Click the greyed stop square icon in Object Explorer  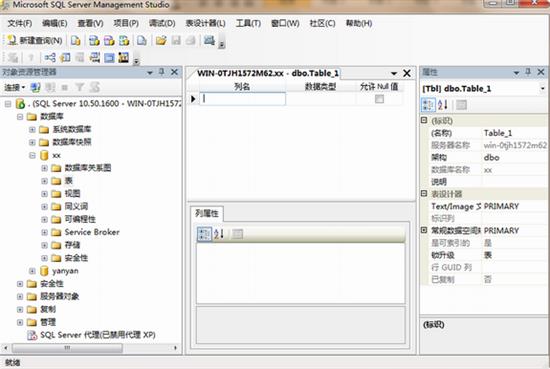click(x=65, y=87)
